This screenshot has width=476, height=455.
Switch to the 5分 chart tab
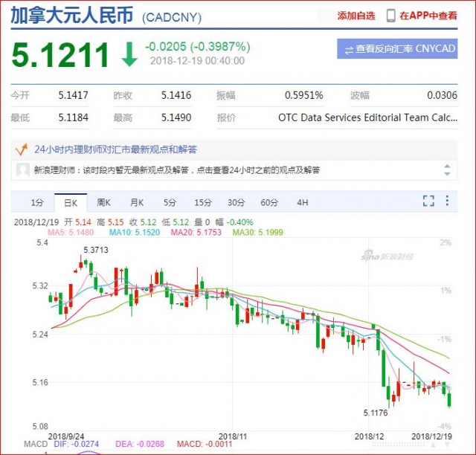click(x=170, y=202)
